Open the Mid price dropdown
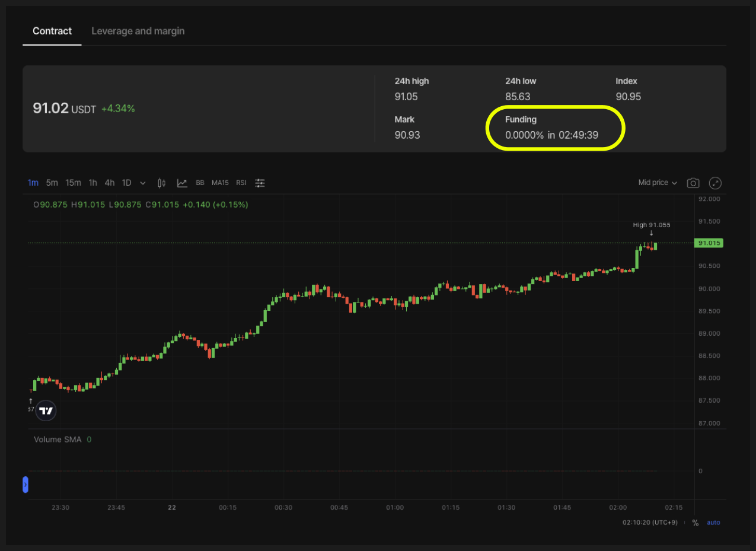The width and height of the screenshot is (756, 551). point(658,183)
